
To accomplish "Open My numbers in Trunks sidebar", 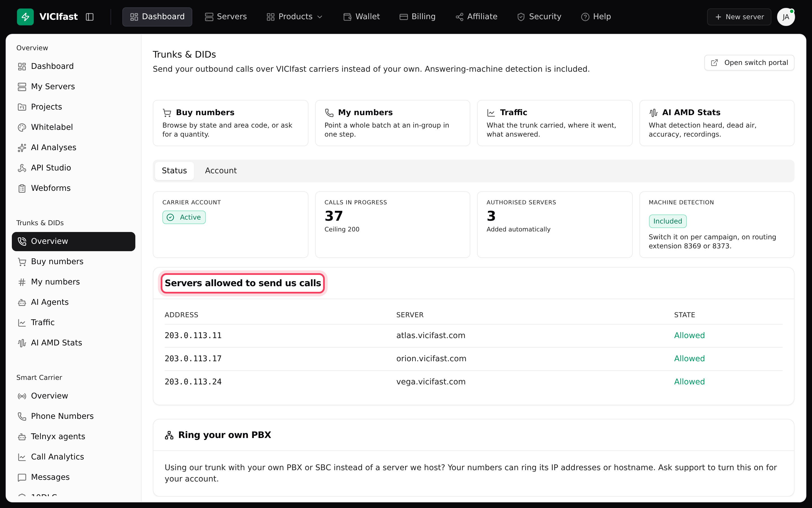I will coord(74,282).
